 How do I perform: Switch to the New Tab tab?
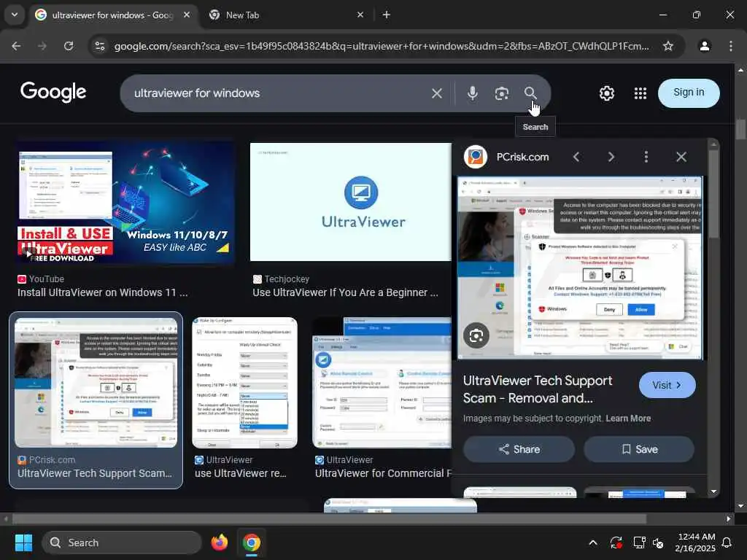pos(286,15)
